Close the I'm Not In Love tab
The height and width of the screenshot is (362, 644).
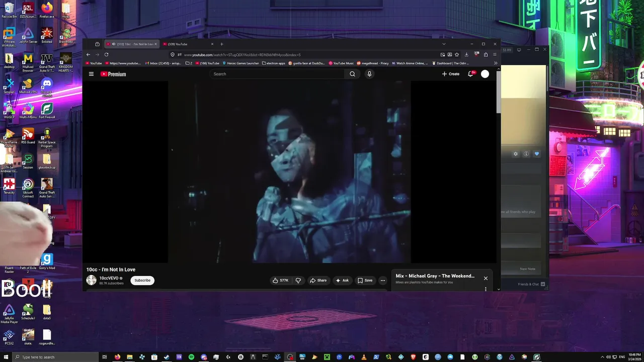pos(155,44)
